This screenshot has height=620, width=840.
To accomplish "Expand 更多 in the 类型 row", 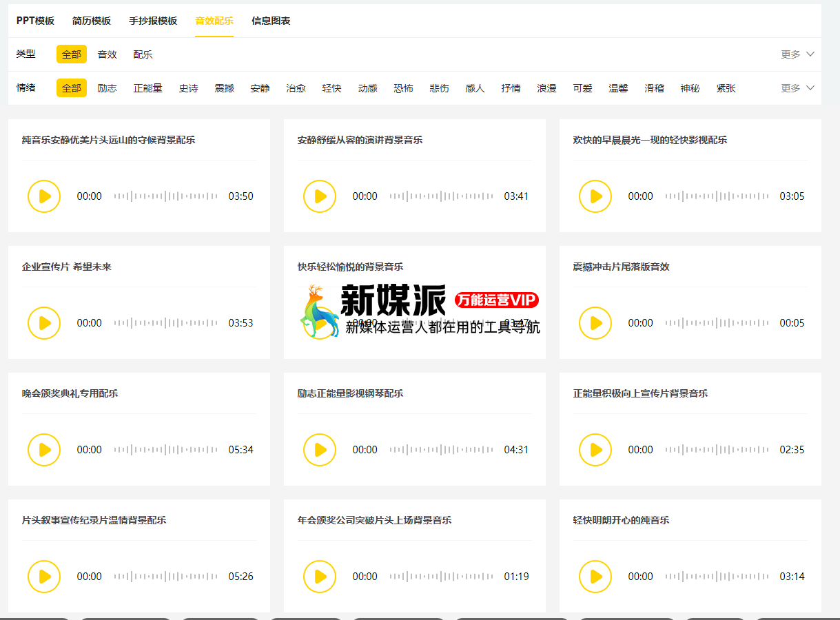I will (797, 54).
